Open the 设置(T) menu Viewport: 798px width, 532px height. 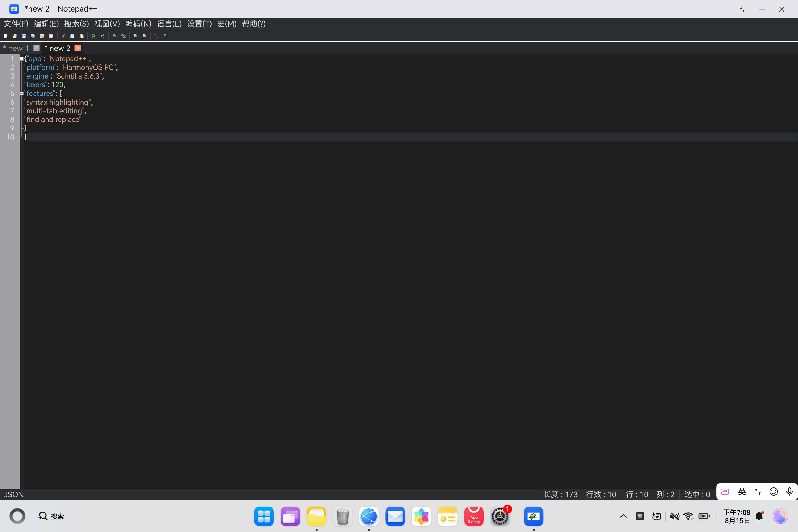(199, 24)
